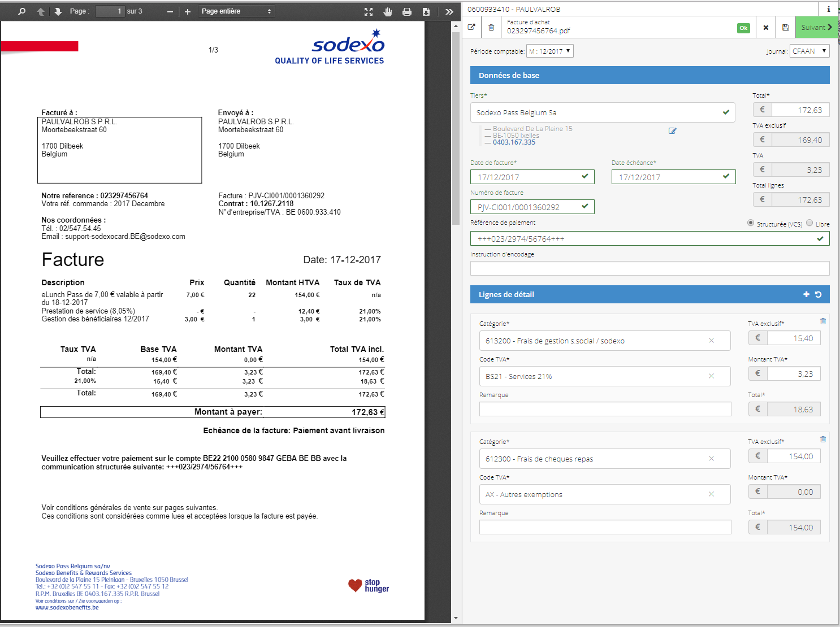
Task: Open the 613200 Frais de gestion category combo
Action: (605, 341)
